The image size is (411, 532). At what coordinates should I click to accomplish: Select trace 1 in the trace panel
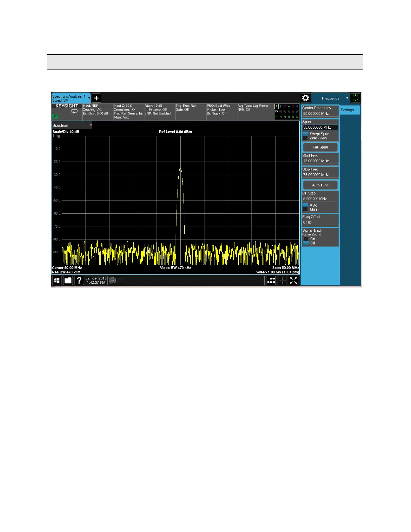277,106
